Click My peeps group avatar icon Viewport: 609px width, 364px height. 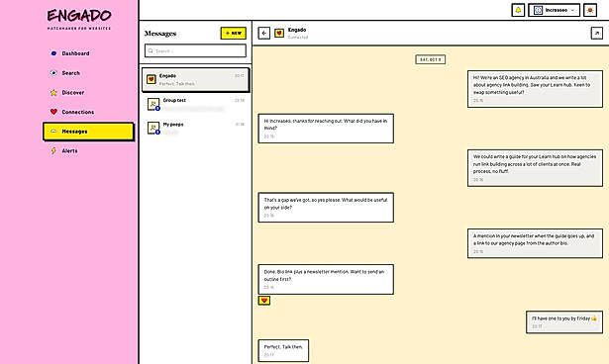(x=153, y=128)
